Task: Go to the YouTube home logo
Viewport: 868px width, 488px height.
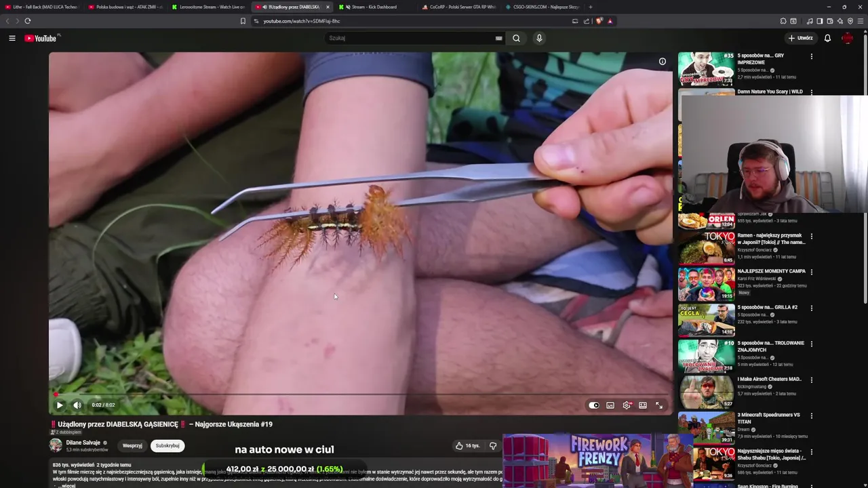Action: click(42, 38)
